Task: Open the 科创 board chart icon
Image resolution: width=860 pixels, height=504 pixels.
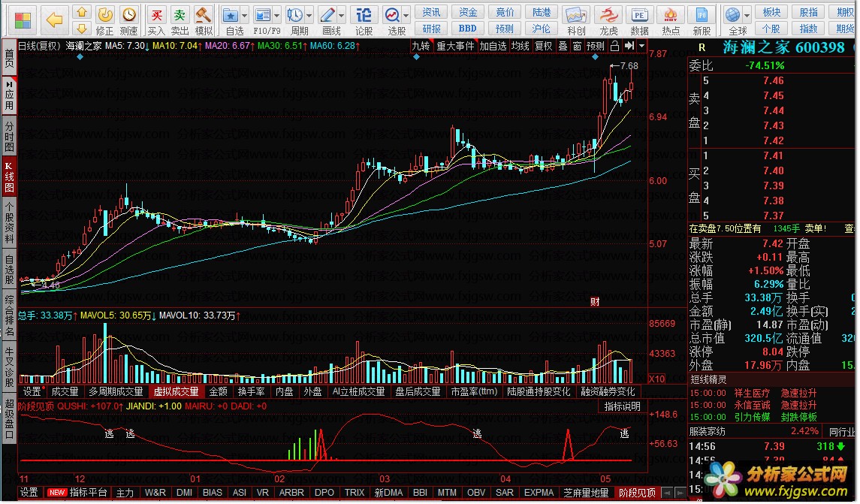Action: click(576, 20)
